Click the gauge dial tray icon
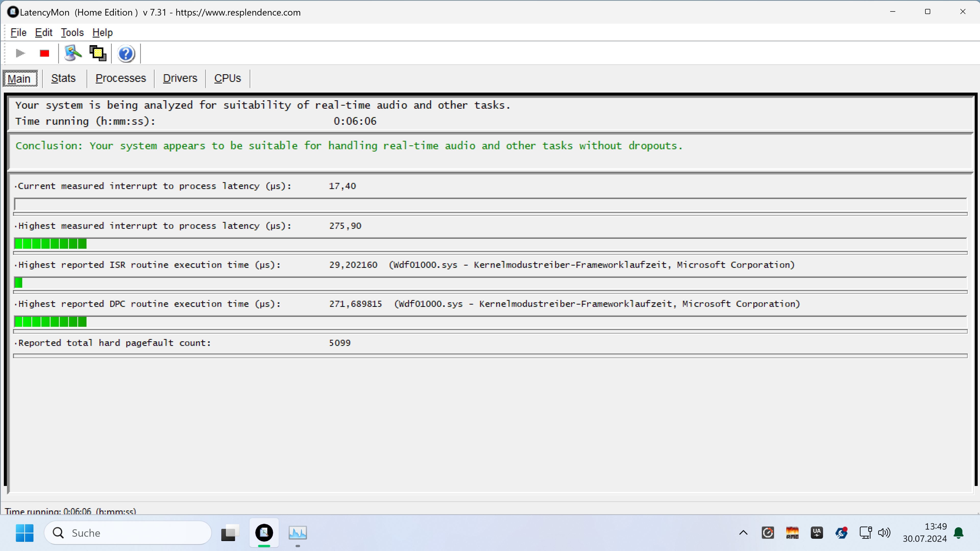The height and width of the screenshot is (551, 980). pos(768,533)
